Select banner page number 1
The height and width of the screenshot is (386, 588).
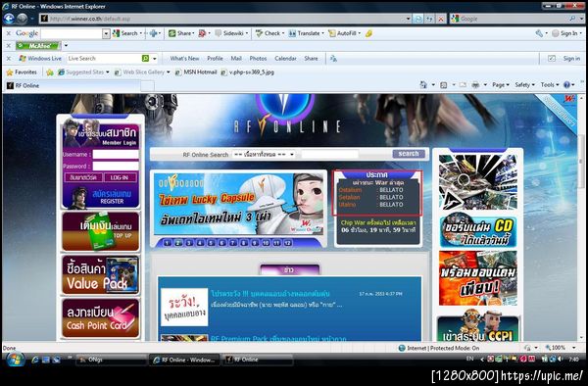point(168,243)
